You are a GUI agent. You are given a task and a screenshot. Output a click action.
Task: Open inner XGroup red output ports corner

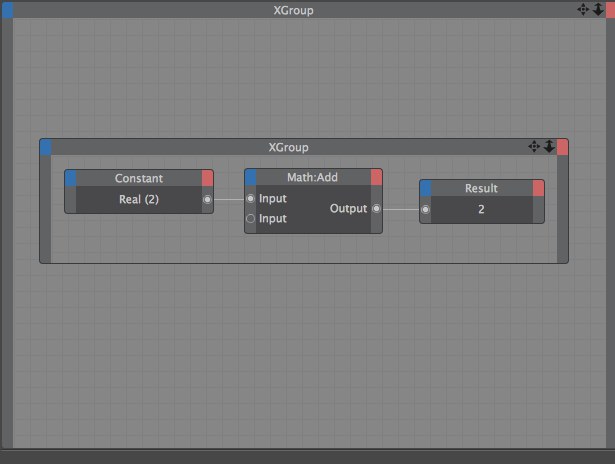pyautogui.click(x=562, y=147)
